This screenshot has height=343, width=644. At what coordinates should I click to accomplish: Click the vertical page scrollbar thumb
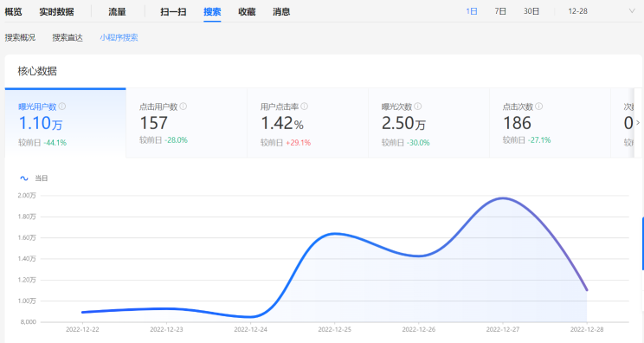tap(643, 243)
